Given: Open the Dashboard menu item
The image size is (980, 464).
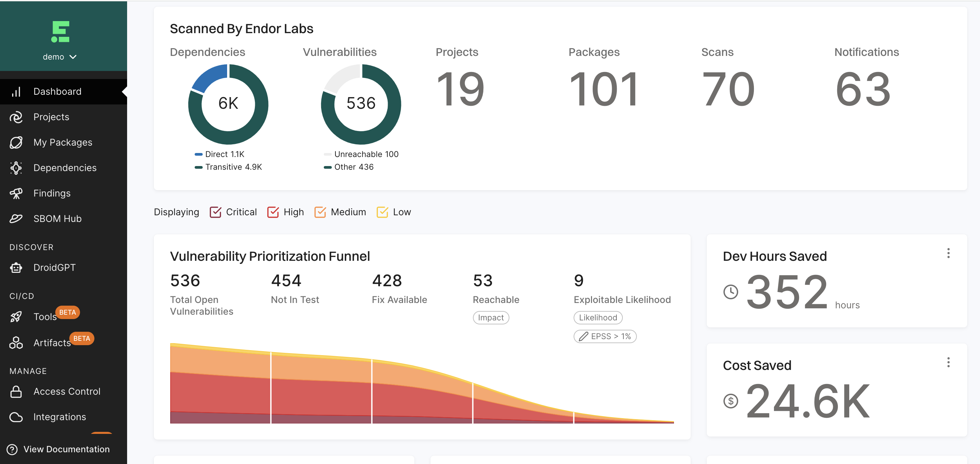Looking at the screenshot, I should coord(64,92).
